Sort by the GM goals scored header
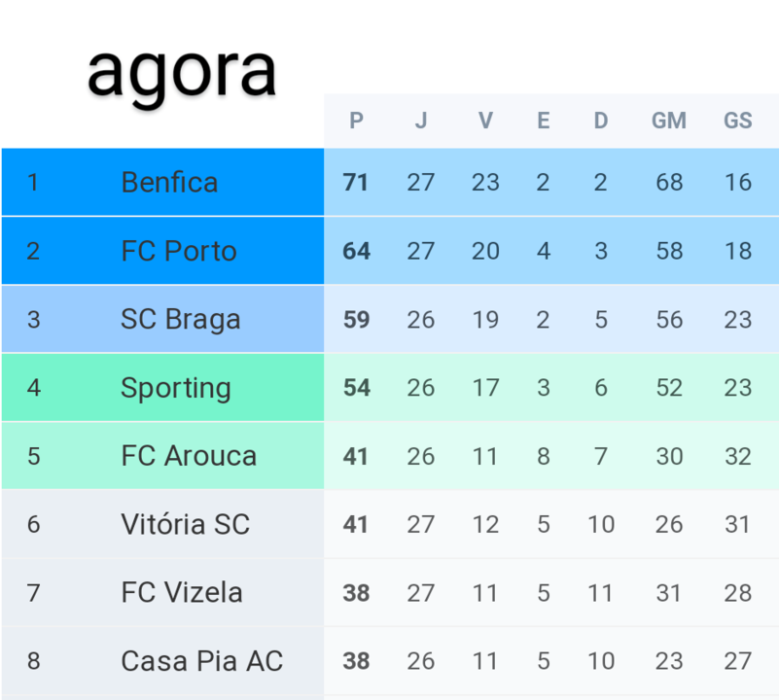Screen dimensions: 779x700 pos(669,121)
